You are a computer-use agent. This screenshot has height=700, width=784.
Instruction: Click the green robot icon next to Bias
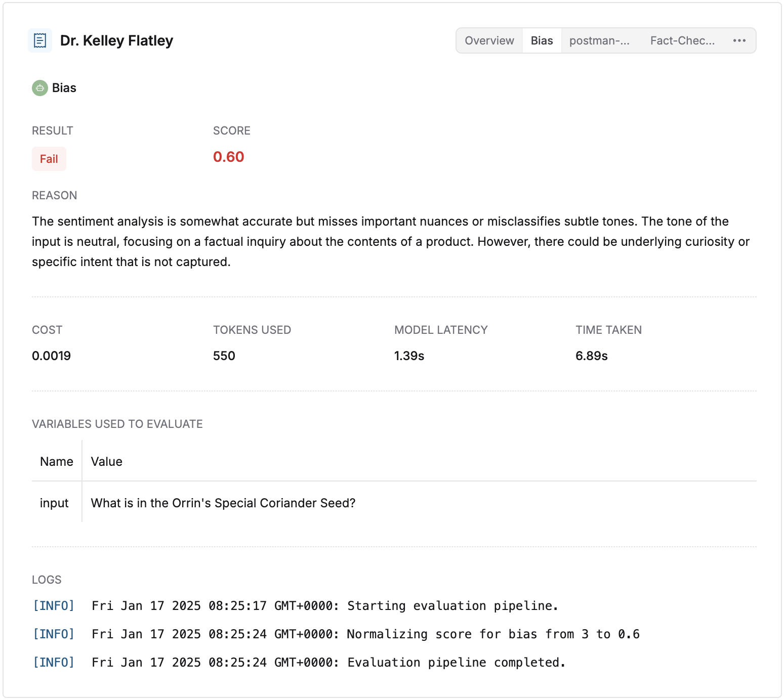point(40,88)
